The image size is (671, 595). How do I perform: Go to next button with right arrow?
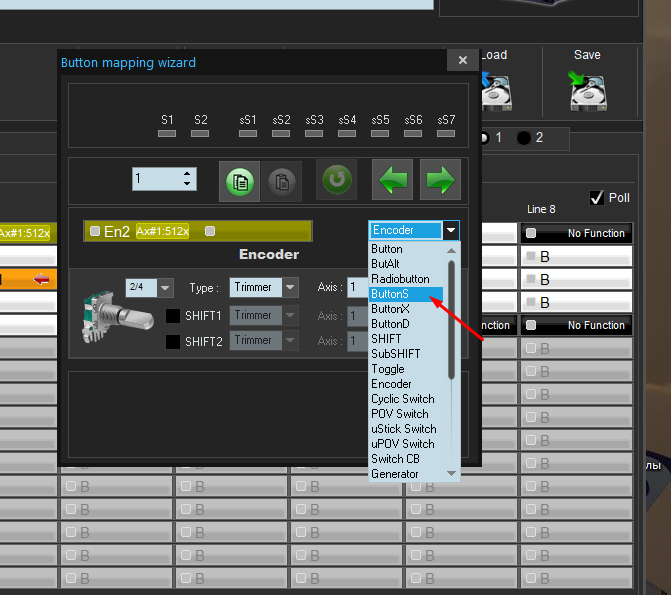tap(440, 180)
